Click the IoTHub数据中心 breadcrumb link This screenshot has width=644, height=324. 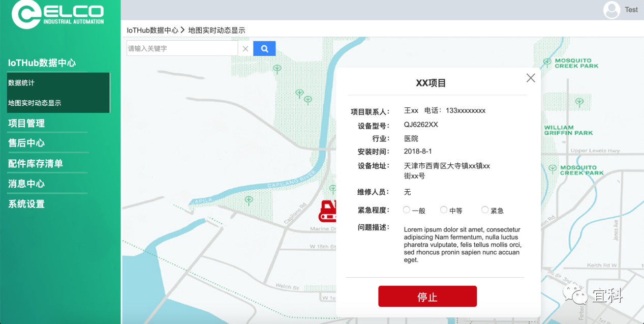(152, 31)
